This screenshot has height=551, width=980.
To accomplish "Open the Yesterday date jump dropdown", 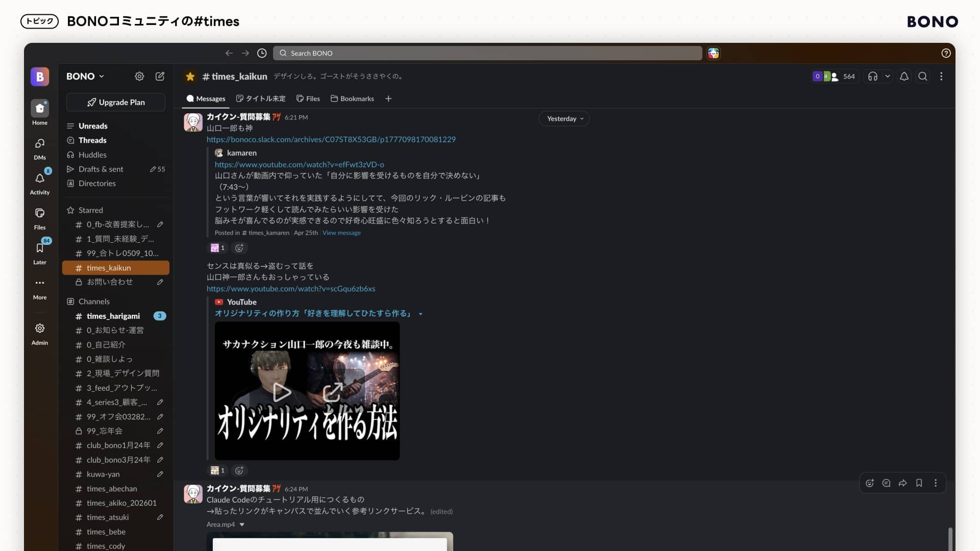I will [x=564, y=118].
